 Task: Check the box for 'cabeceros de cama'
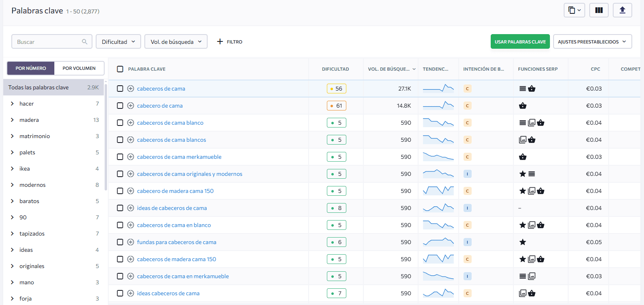coord(120,89)
